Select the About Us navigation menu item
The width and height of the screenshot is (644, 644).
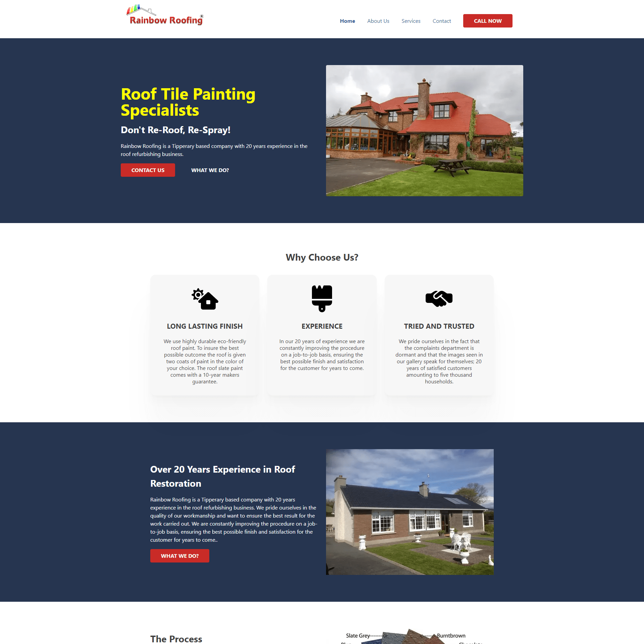(378, 21)
